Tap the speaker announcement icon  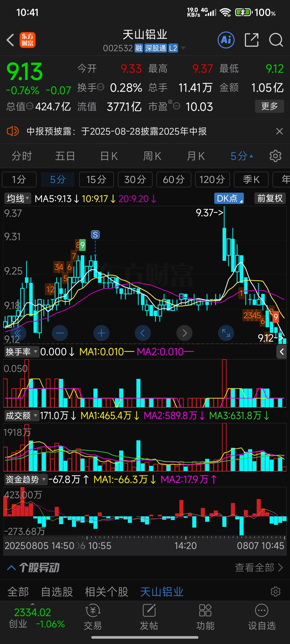tap(12, 131)
